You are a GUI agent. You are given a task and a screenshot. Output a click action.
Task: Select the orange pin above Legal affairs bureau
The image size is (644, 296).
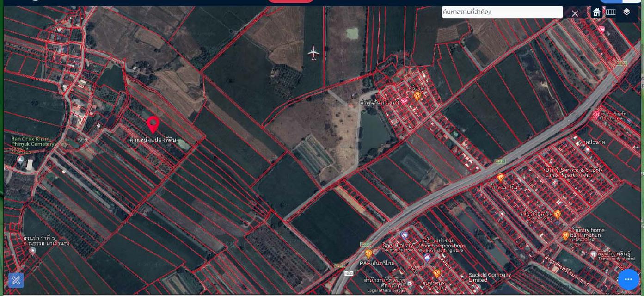(436, 273)
